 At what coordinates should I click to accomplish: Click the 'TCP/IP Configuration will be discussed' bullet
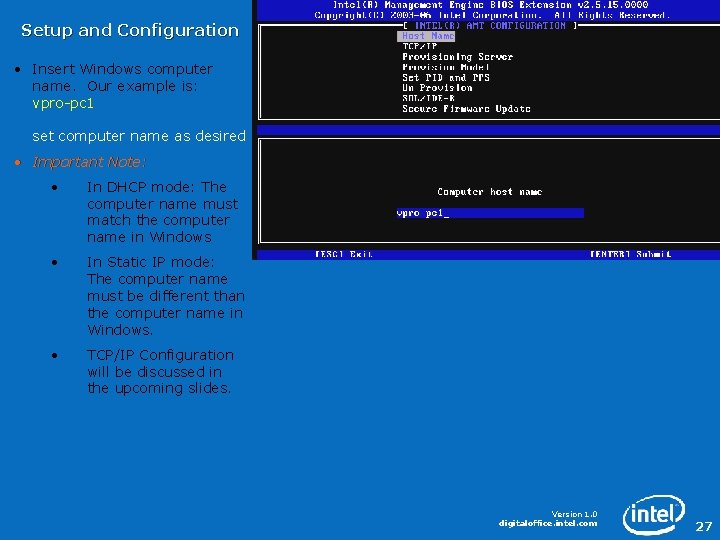pos(160,371)
